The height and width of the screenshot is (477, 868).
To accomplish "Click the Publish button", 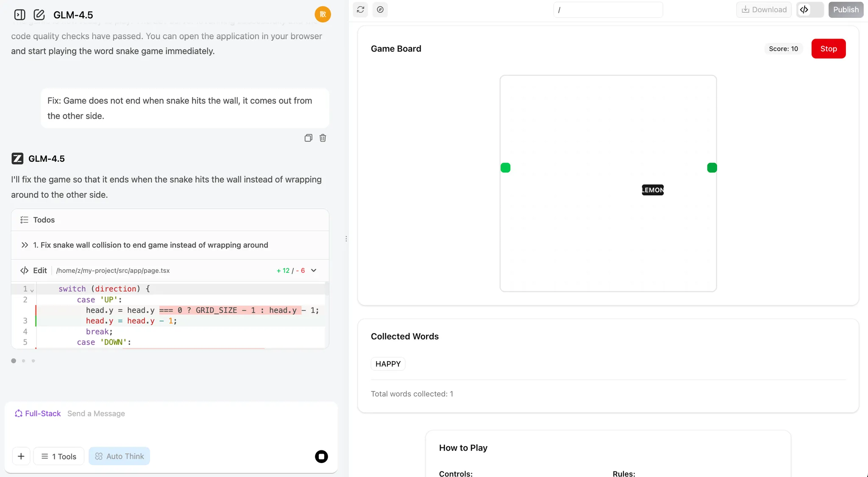I will tap(846, 10).
